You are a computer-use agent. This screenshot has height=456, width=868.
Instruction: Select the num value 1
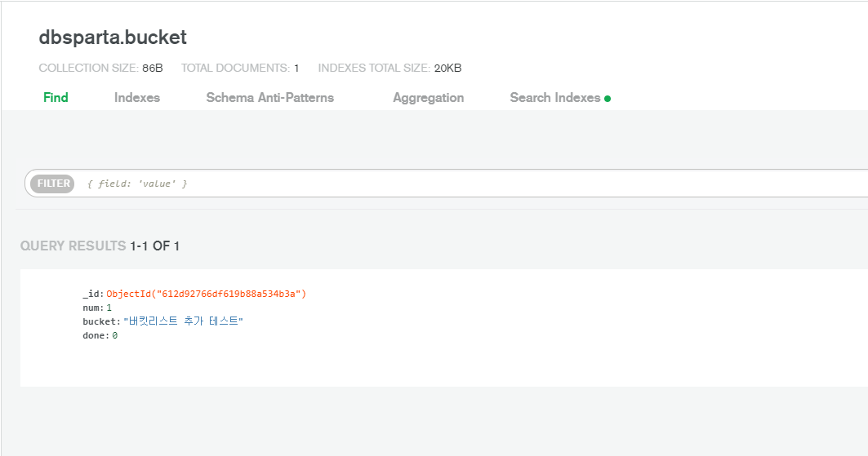point(109,308)
